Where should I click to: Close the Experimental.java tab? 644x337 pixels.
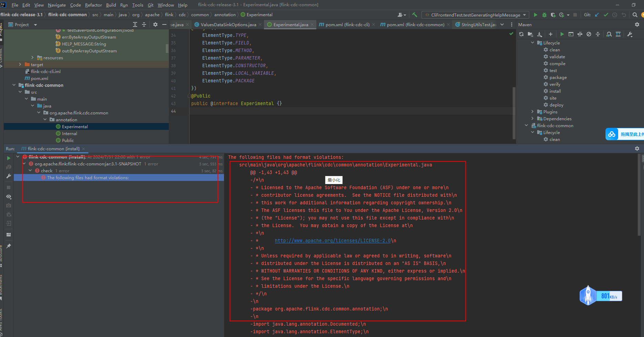click(x=312, y=24)
